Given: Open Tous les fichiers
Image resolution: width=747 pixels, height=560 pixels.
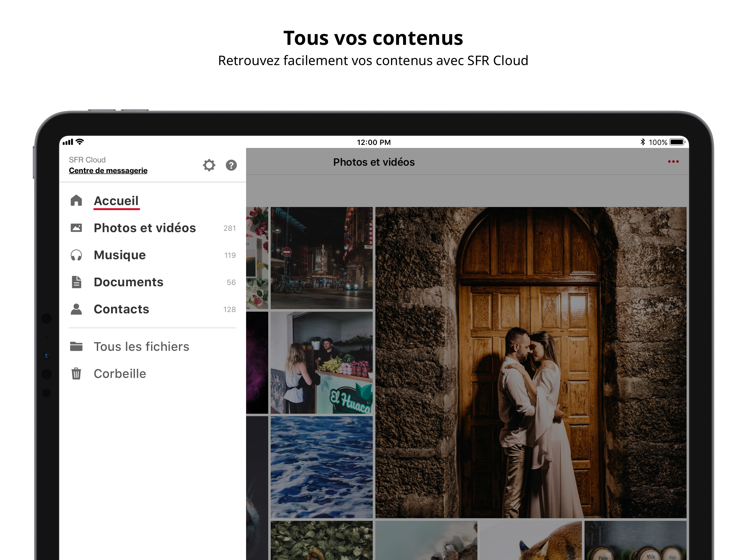Looking at the screenshot, I should pyautogui.click(x=141, y=346).
